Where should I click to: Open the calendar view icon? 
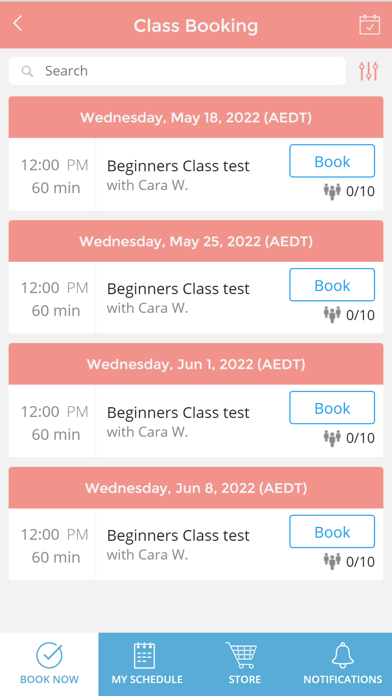coord(369,24)
